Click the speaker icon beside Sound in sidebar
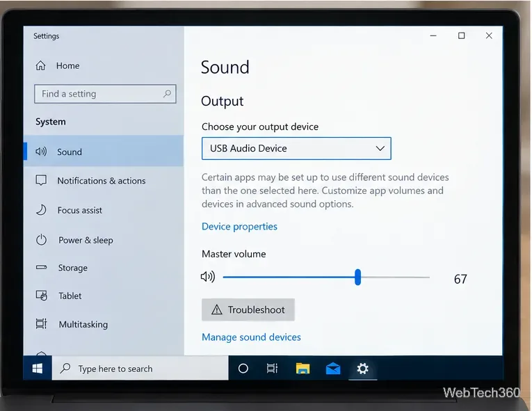Image resolution: width=532 pixels, height=411 pixels. coord(41,152)
